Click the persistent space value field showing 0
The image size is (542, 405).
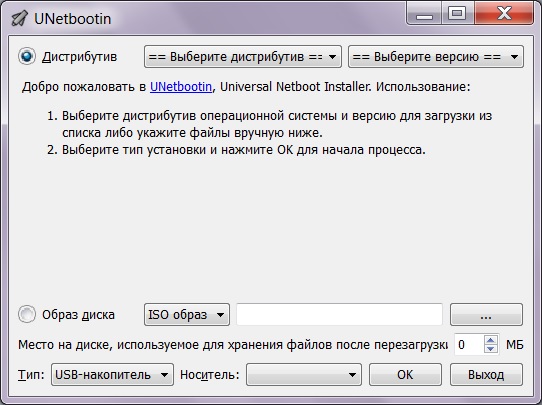(469, 344)
